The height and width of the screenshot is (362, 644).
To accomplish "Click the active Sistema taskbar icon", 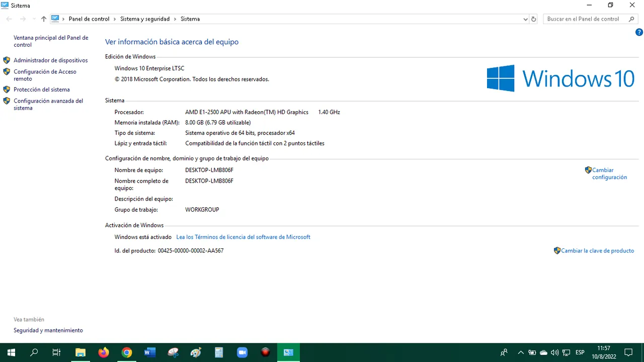I will tap(289, 352).
